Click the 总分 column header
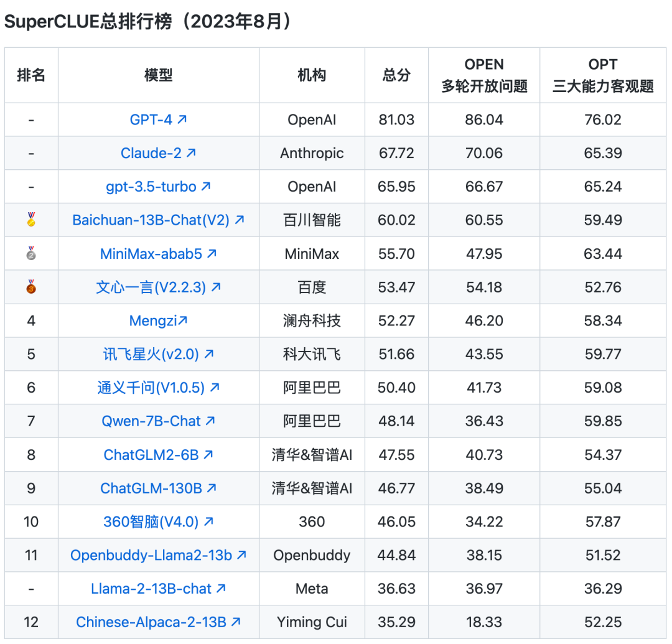The height and width of the screenshot is (644, 672). 396,75
